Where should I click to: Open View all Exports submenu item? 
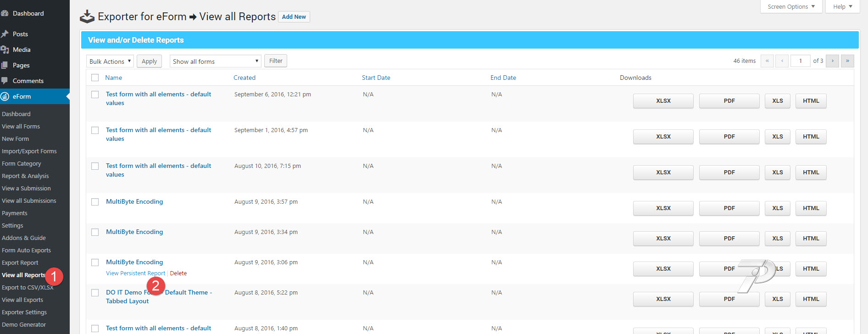pyautogui.click(x=22, y=300)
